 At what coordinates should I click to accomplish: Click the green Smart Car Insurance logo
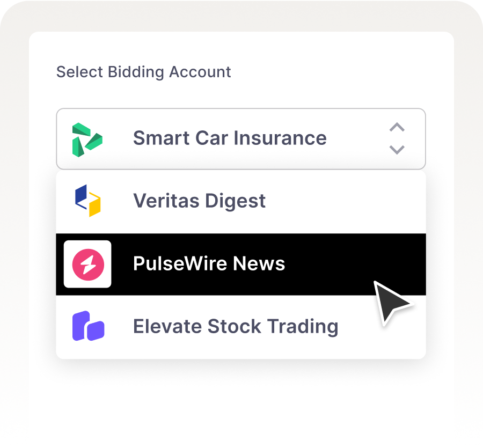(x=87, y=139)
